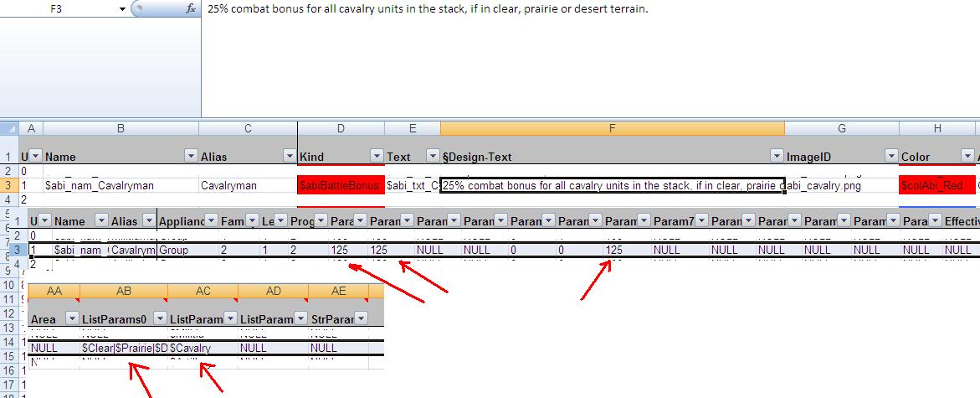Open the ImageID column filter arrow

coord(890,156)
